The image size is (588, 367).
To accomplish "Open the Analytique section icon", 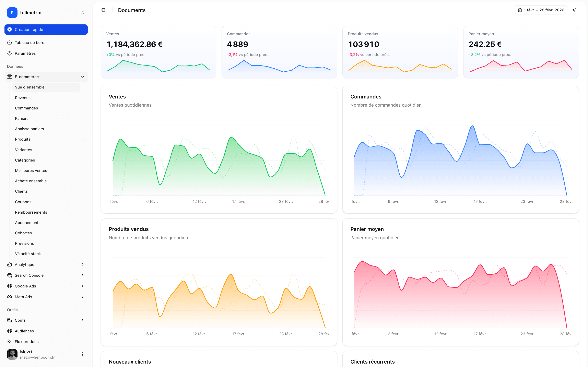I will [10, 264].
